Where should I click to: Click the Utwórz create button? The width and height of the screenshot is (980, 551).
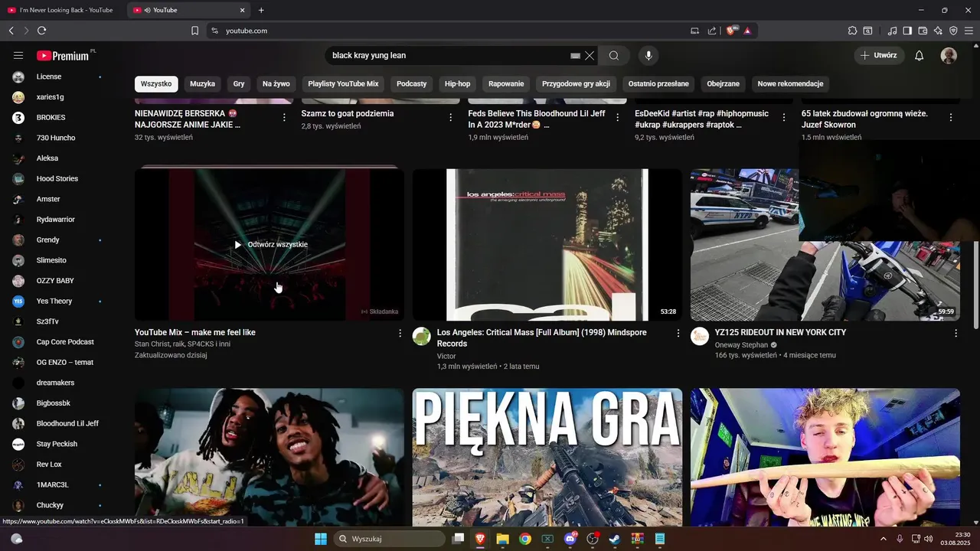click(x=879, y=56)
